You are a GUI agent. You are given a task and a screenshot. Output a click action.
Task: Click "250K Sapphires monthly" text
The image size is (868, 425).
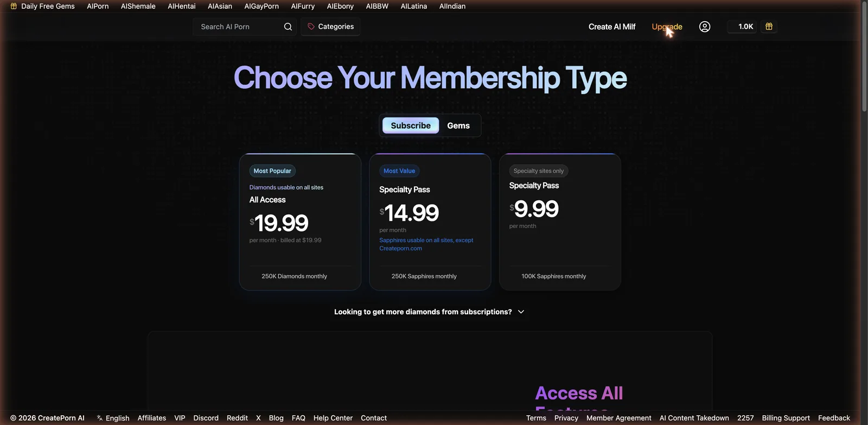[424, 276]
